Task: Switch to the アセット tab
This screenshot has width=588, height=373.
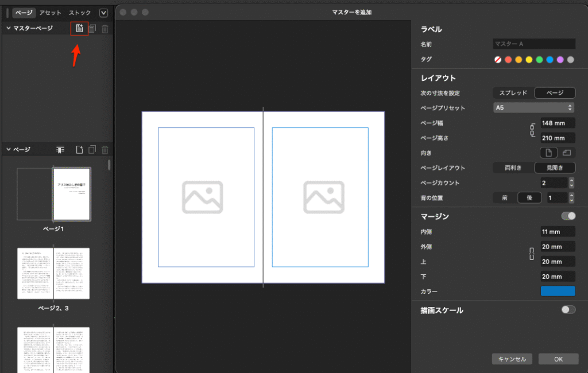Action: pos(51,13)
